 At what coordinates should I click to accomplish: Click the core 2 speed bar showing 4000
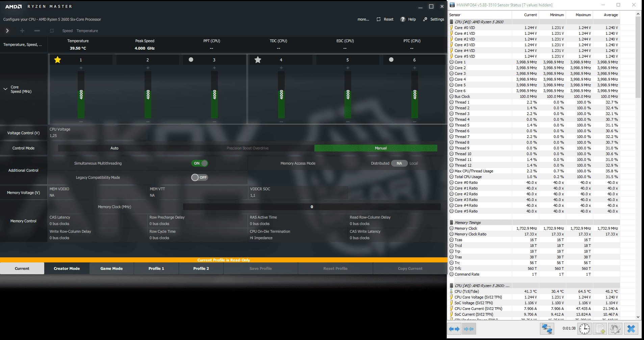click(148, 95)
